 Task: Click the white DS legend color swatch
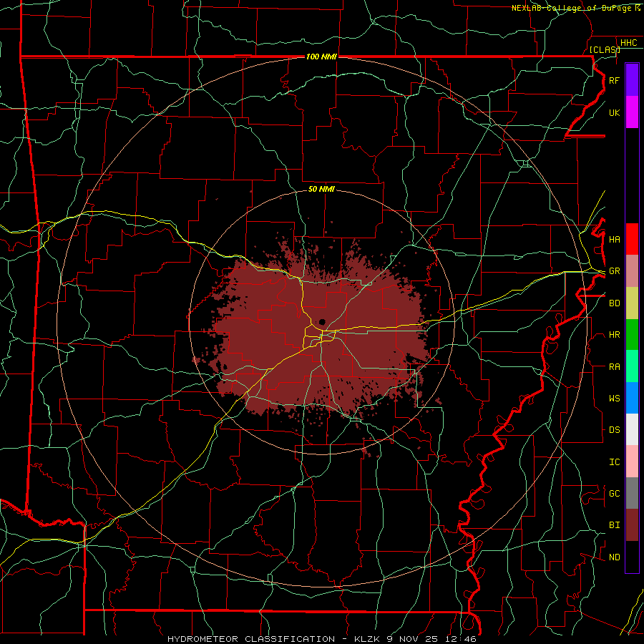tap(632, 429)
